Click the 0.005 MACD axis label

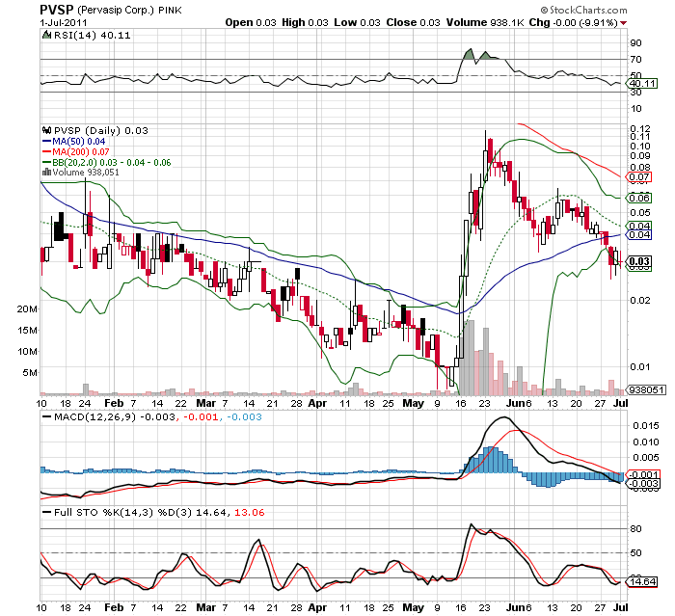tap(646, 458)
